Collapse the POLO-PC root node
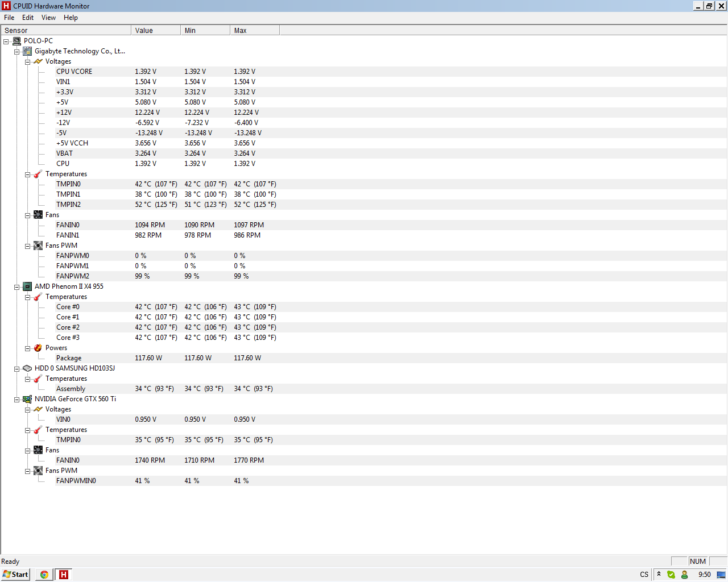This screenshot has height=582, width=728. tap(6, 41)
